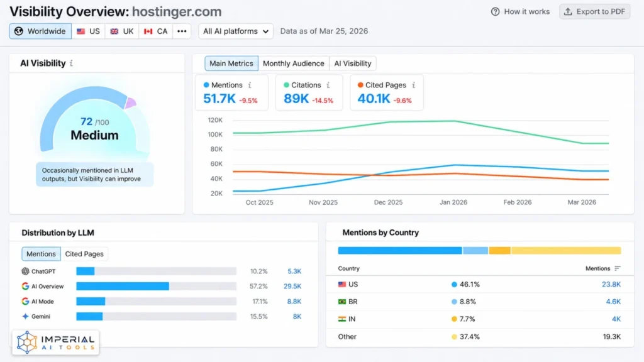Click the Worldwide globe icon
This screenshot has width=644, height=362.
(18, 31)
